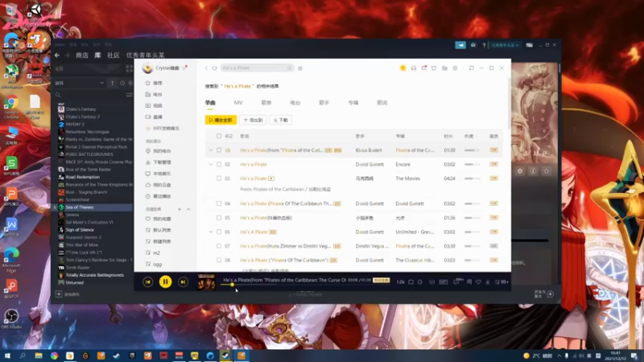Click the Download button above the song list

280,120
